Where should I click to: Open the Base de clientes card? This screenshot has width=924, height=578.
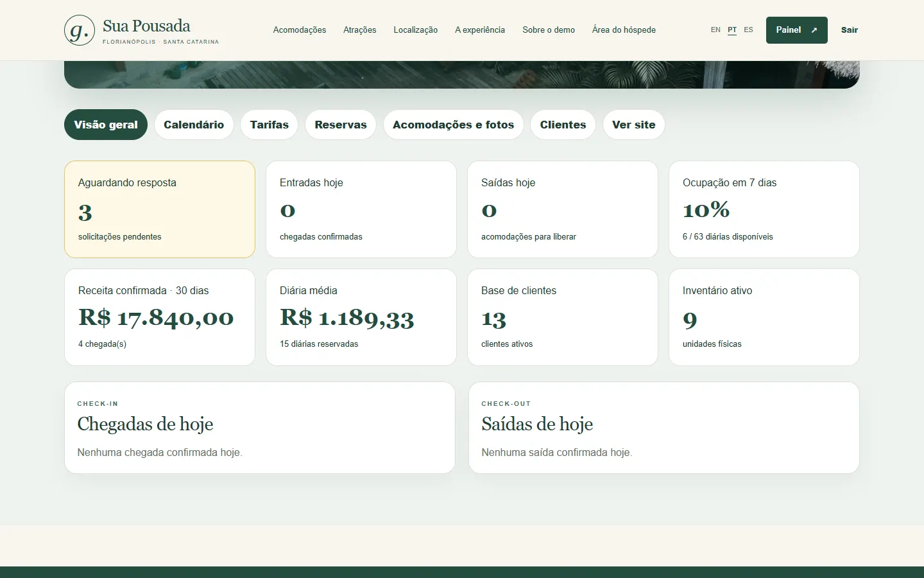pyautogui.click(x=563, y=317)
